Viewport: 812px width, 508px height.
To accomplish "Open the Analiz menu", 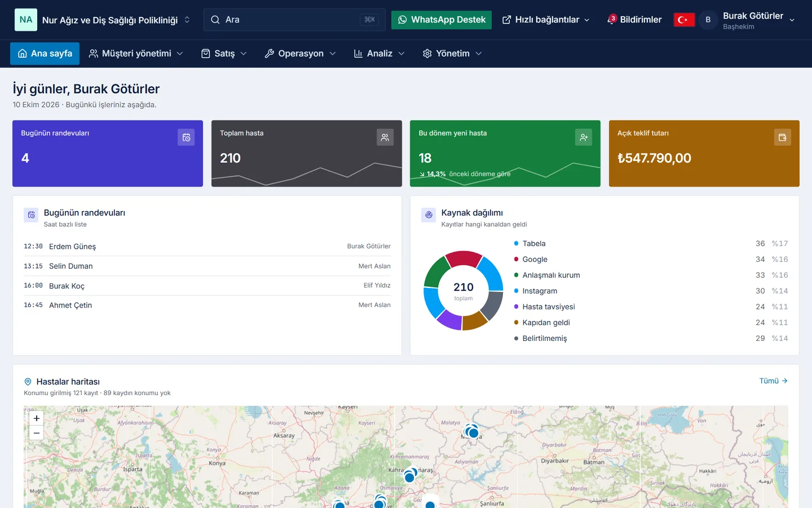I will click(379, 54).
